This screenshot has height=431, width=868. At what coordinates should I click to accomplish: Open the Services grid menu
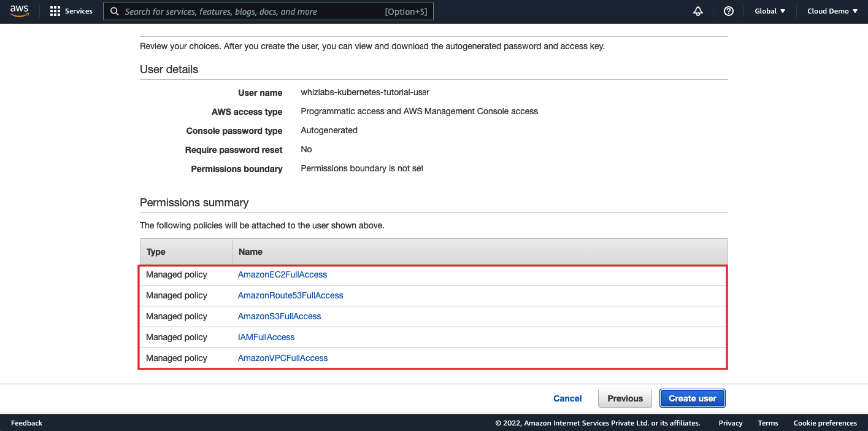[x=71, y=11]
